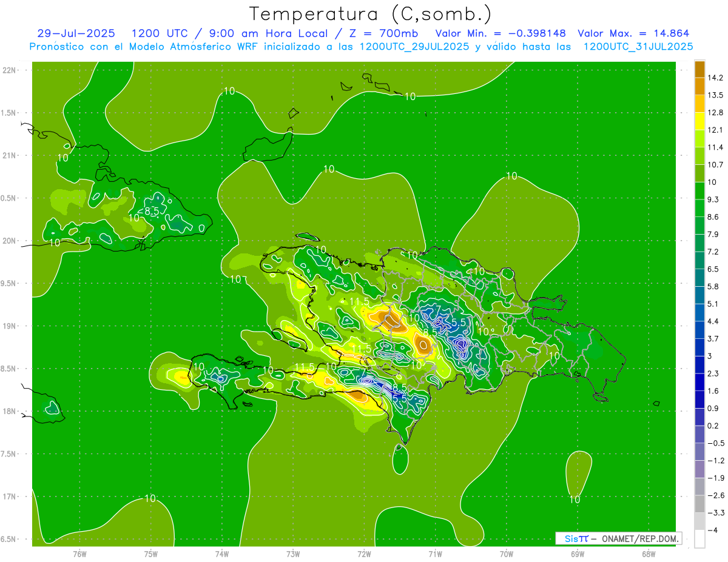Click the gray segment between -3.3 and -2.6
Viewport: 728px width, 562px height.
(699, 504)
